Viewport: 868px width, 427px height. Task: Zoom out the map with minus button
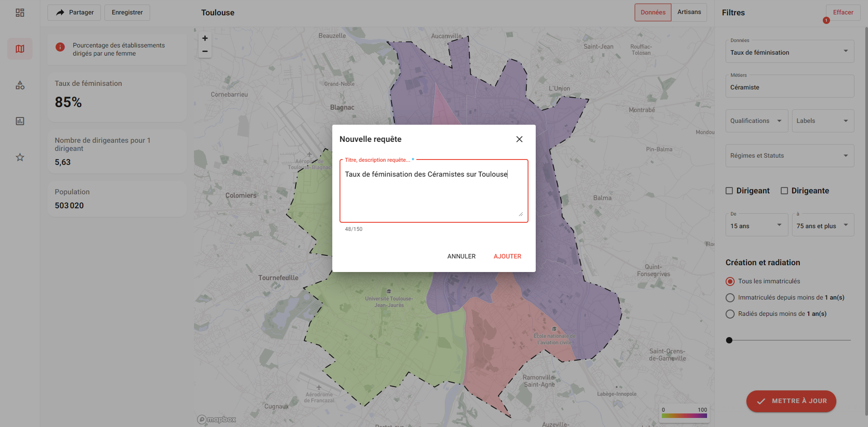(205, 52)
